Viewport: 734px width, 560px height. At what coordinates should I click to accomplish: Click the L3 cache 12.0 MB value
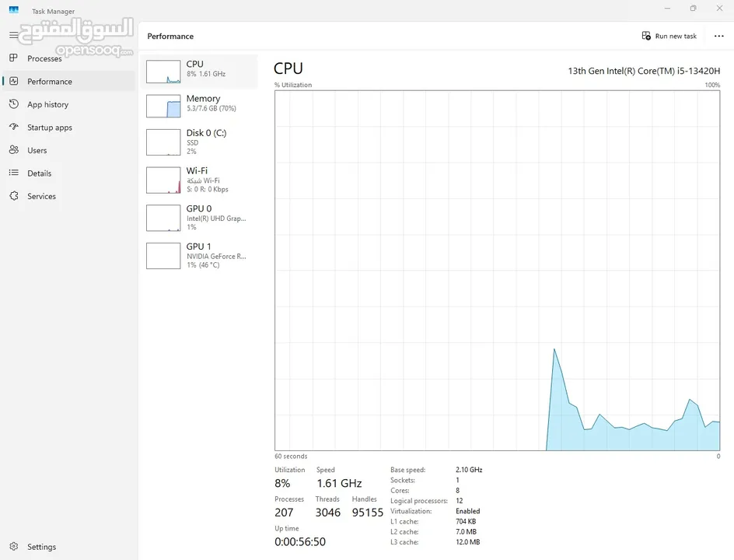coord(467,542)
